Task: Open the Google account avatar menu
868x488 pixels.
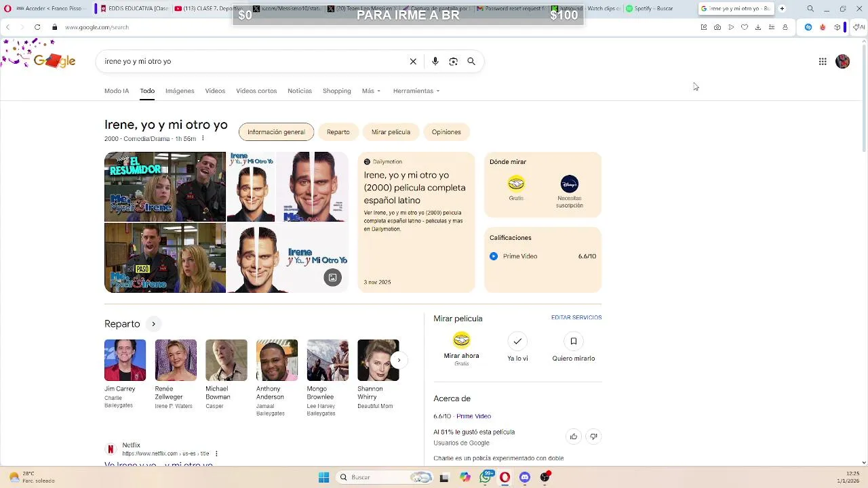Action: (843, 62)
